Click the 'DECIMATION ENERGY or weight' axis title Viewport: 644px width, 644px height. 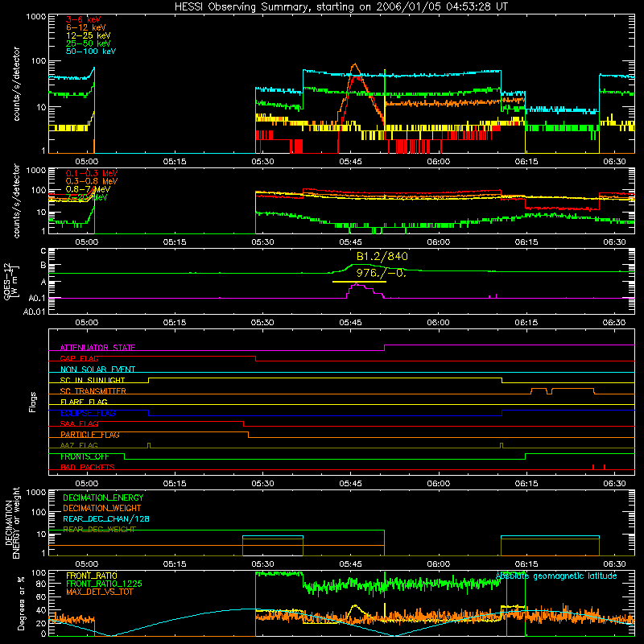tap(11, 522)
